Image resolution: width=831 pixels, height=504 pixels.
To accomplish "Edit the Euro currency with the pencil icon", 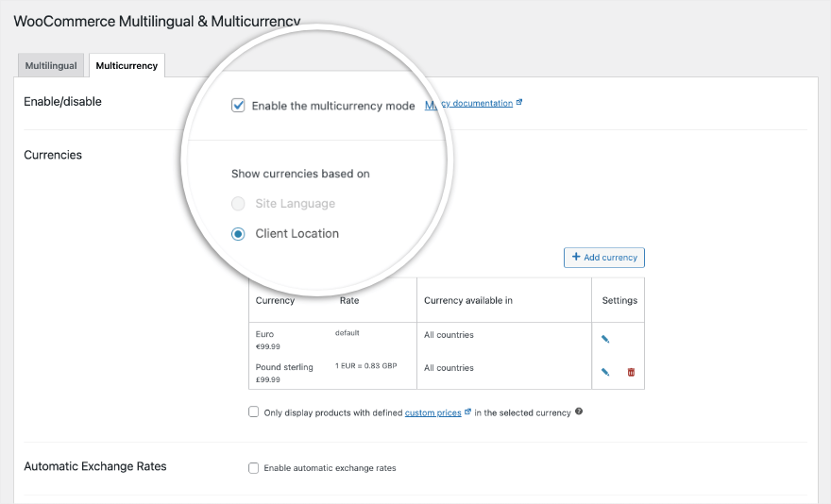I will (x=605, y=339).
